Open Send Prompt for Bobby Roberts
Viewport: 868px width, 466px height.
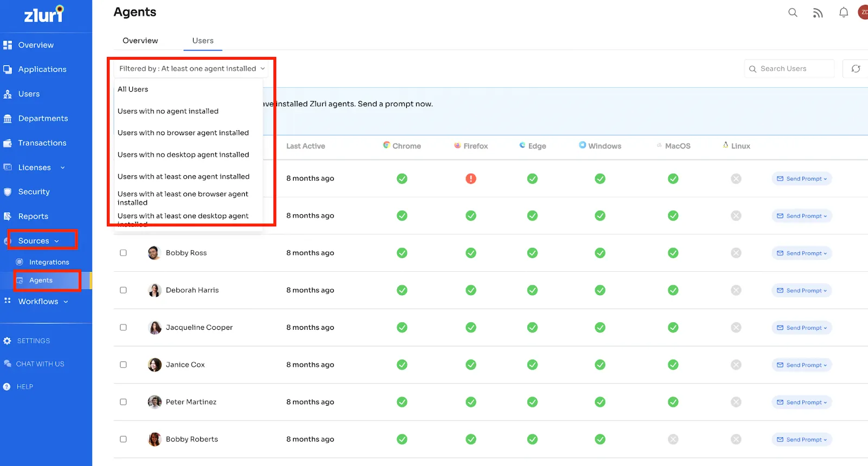point(802,440)
